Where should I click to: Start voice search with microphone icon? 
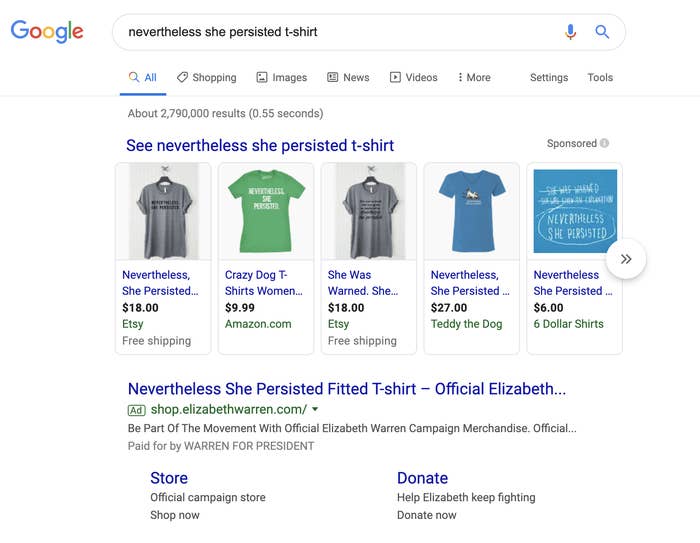[x=570, y=32]
